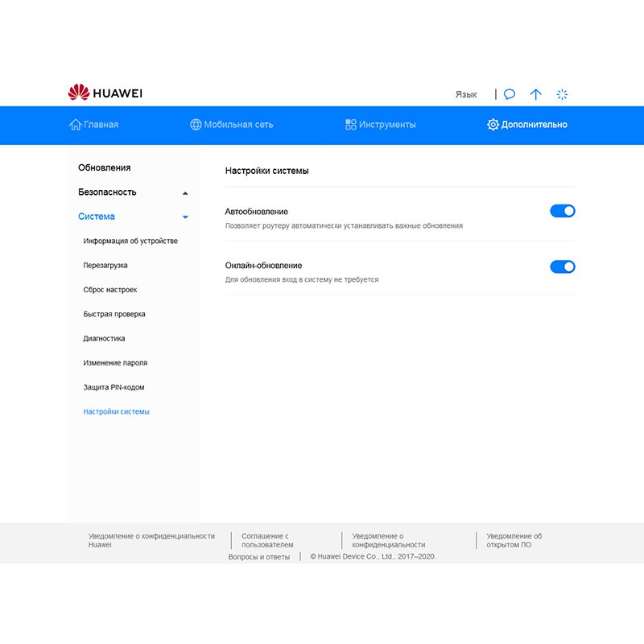The width and height of the screenshot is (644, 644).
Task: Collapse the Система section arrow
Action: point(185,217)
